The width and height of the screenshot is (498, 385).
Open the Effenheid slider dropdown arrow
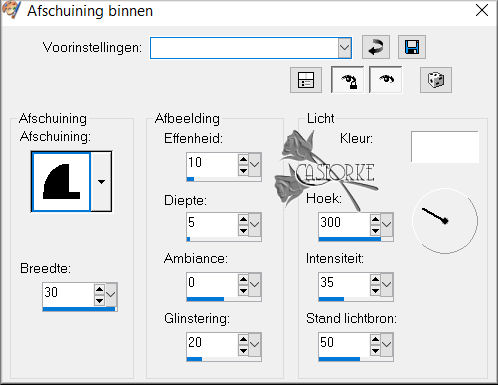(255, 164)
